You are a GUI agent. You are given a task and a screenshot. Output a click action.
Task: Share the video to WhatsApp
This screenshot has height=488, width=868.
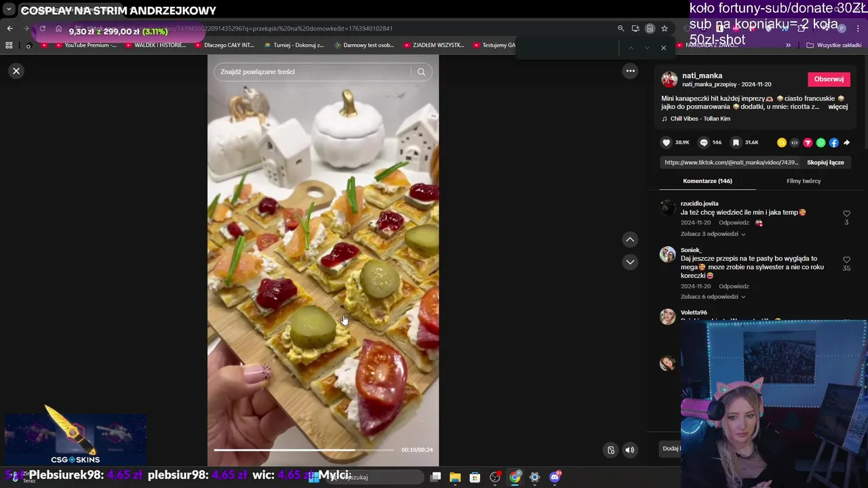(821, 142)
